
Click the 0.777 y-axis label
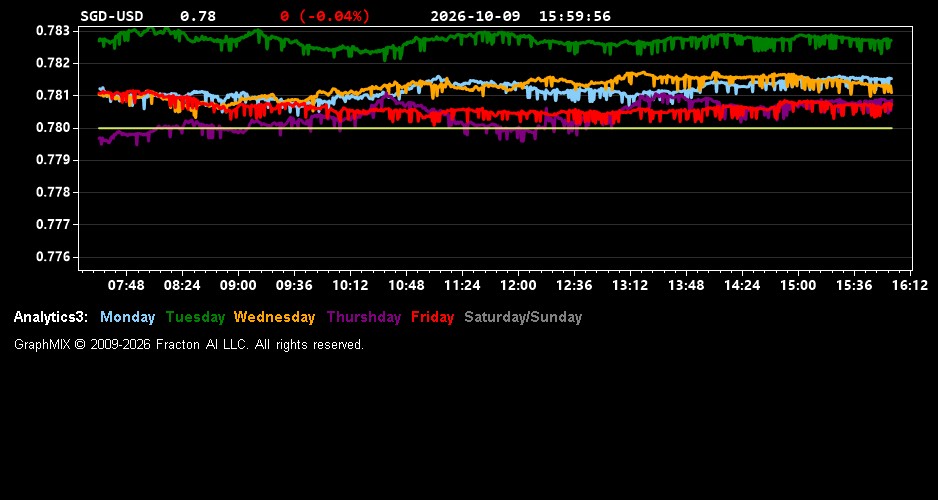[x=53, y=224]
